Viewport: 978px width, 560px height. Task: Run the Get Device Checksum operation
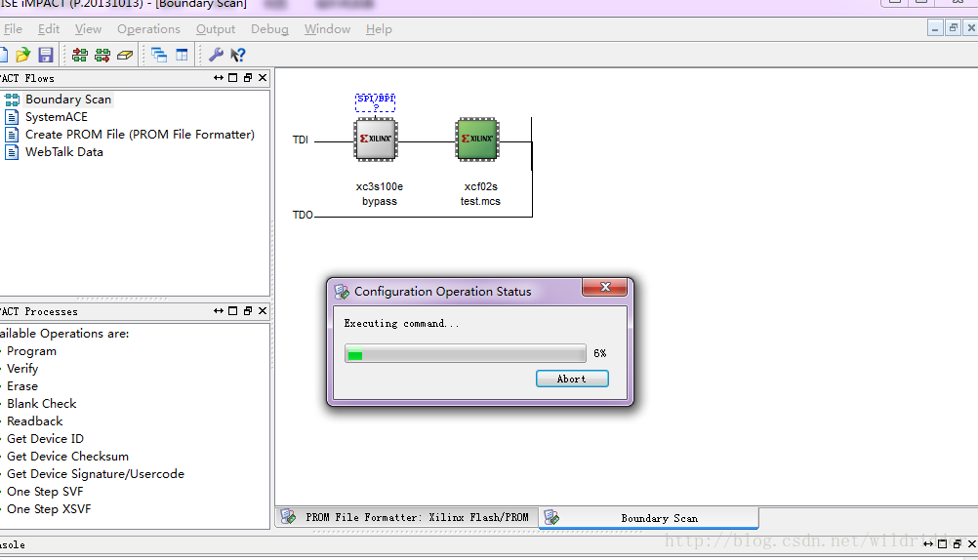click(x=68, y=456)
